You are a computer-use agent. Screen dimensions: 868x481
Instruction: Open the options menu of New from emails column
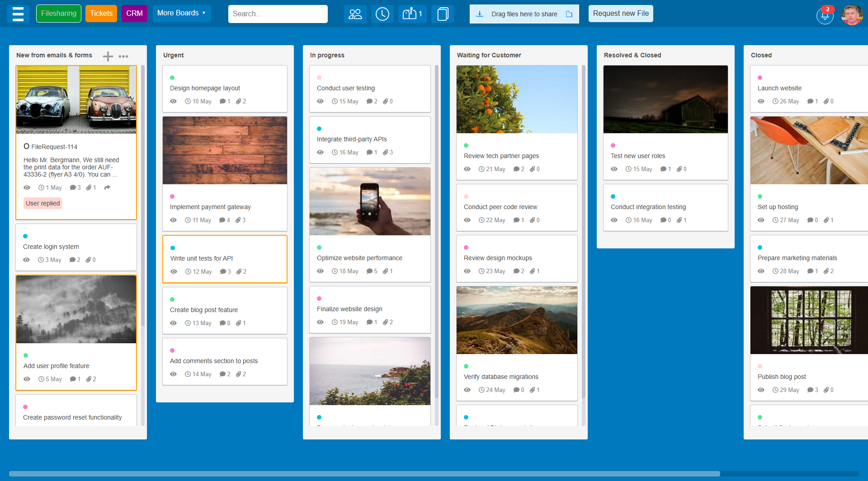(123, 56)
